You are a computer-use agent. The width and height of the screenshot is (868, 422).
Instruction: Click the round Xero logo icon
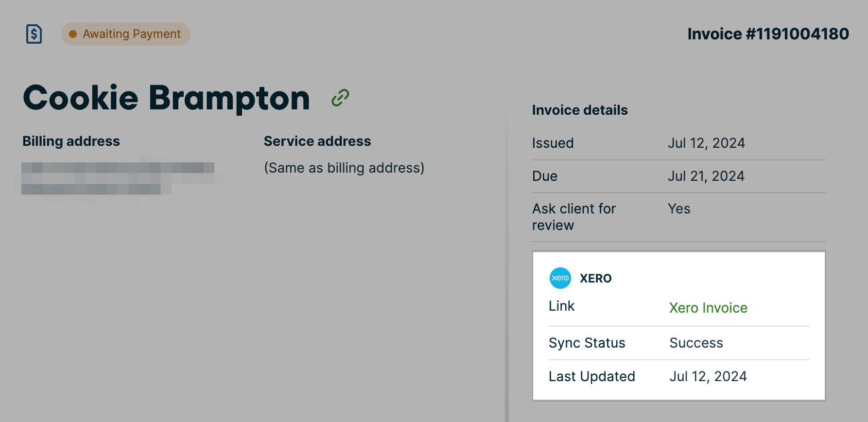pyautogui.click(x=560, y=278)
